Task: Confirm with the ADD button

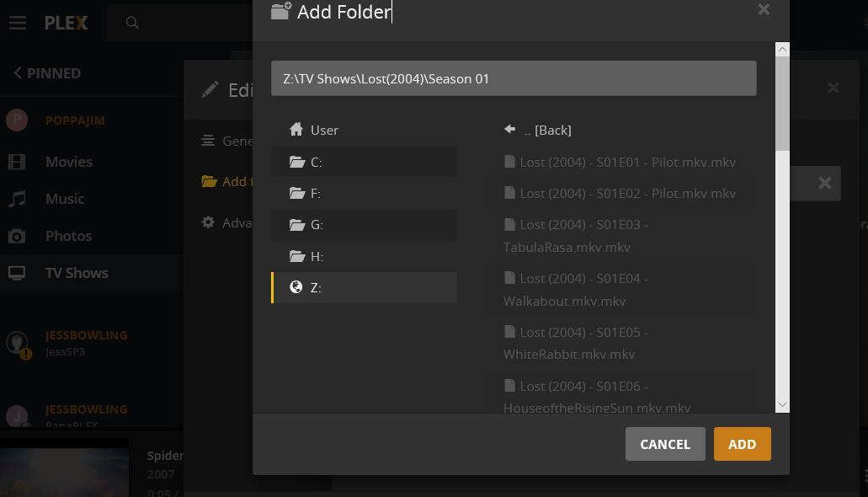Action: pyautogui.click(x=742, y=444)
